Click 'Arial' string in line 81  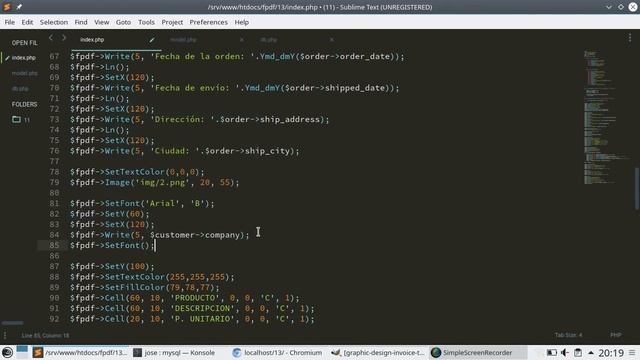click(162, 203)
